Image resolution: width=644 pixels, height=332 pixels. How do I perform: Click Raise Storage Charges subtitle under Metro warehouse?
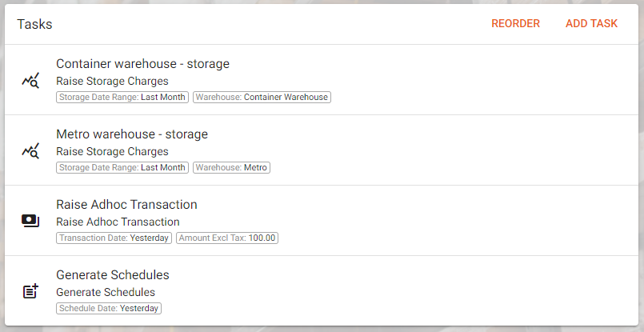click(x=112, y=151)
